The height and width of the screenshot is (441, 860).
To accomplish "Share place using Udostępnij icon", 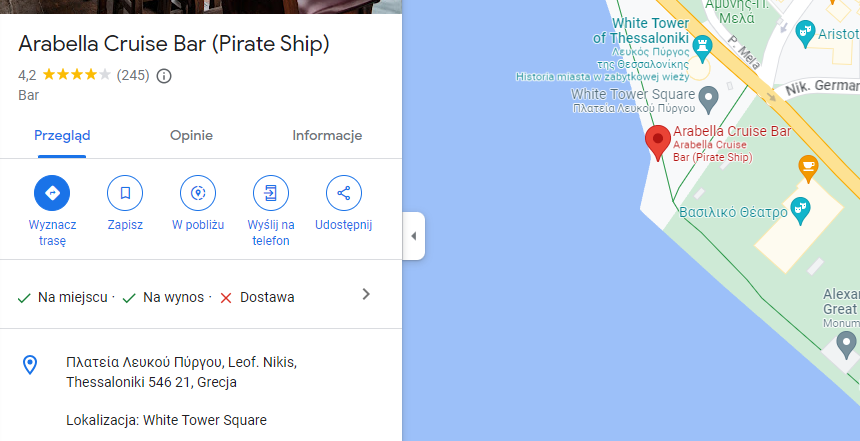I will click(343, 192).
